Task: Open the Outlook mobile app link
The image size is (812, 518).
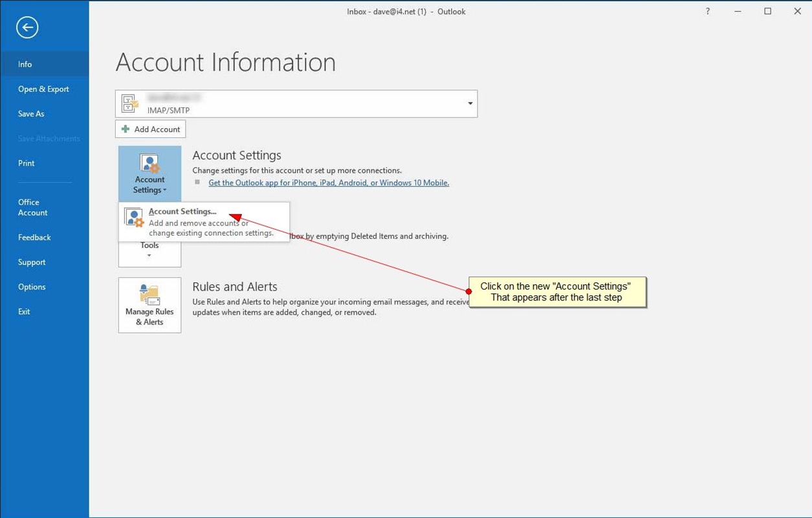Action: point(328,183)
